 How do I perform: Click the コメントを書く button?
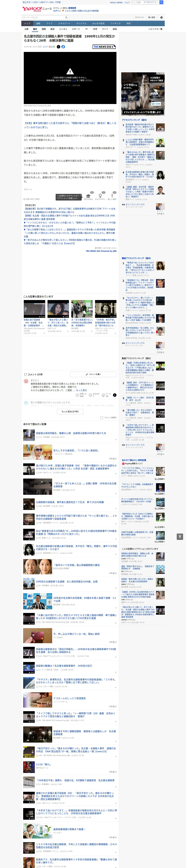93,374
